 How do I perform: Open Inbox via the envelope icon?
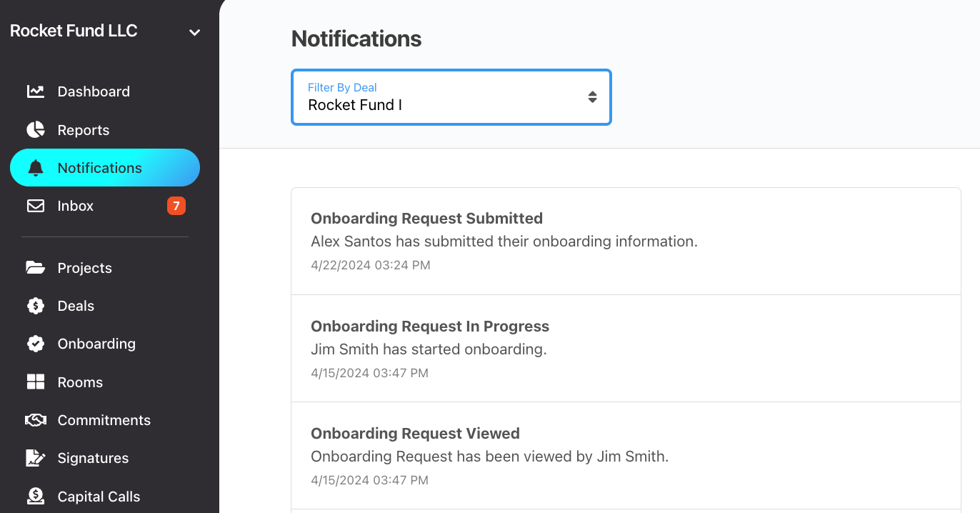[x=36, y=206]
